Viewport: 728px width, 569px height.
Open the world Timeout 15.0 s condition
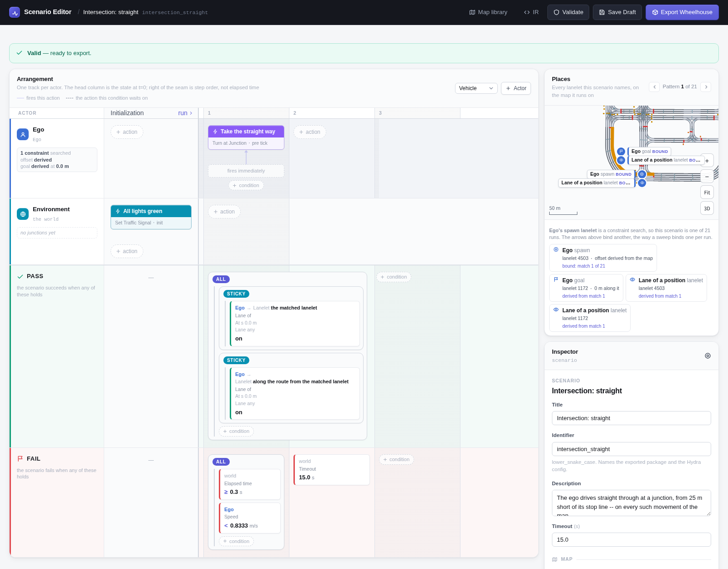pyautogui.click(x=332, y=470)
